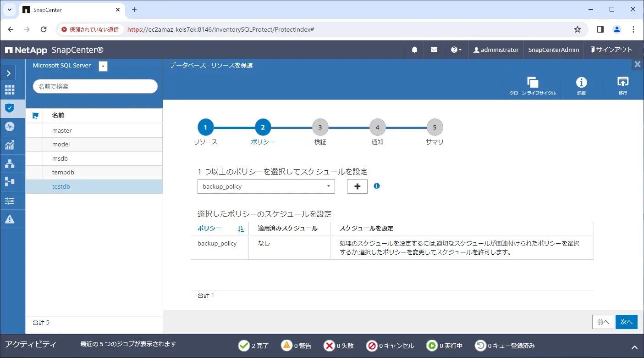Viewport: 644px width, 358px height.
Task: Click the 次へ next button
Action: point(627,322)
